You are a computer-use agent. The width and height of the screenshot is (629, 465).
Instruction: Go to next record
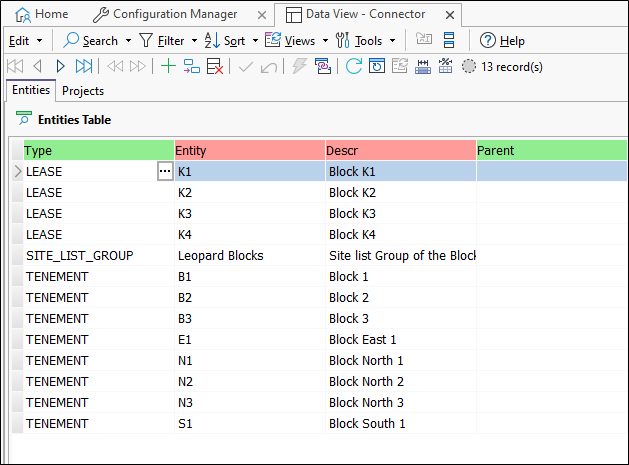pos(61,66)
